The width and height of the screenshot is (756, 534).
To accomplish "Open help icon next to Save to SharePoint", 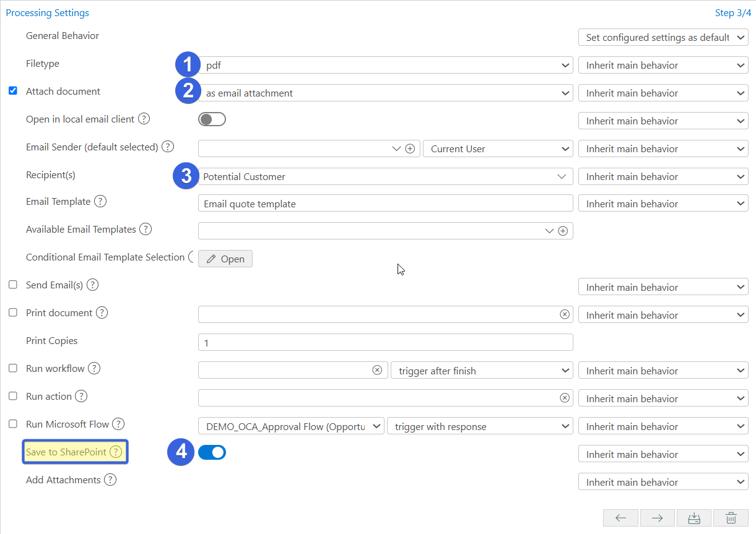I will [x=116, y=452].
